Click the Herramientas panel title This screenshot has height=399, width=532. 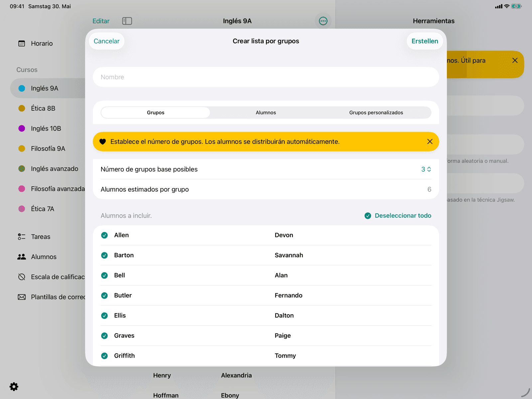coord(434,21)
